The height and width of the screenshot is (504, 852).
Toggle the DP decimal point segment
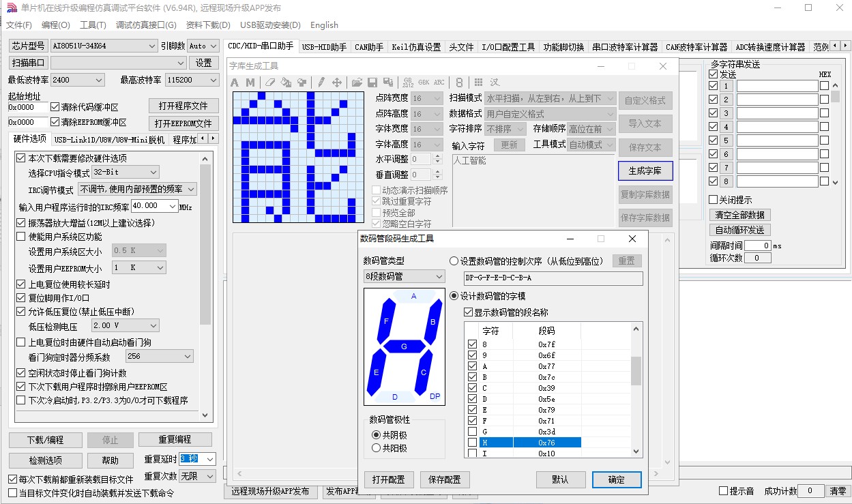[x=435, y=396]
